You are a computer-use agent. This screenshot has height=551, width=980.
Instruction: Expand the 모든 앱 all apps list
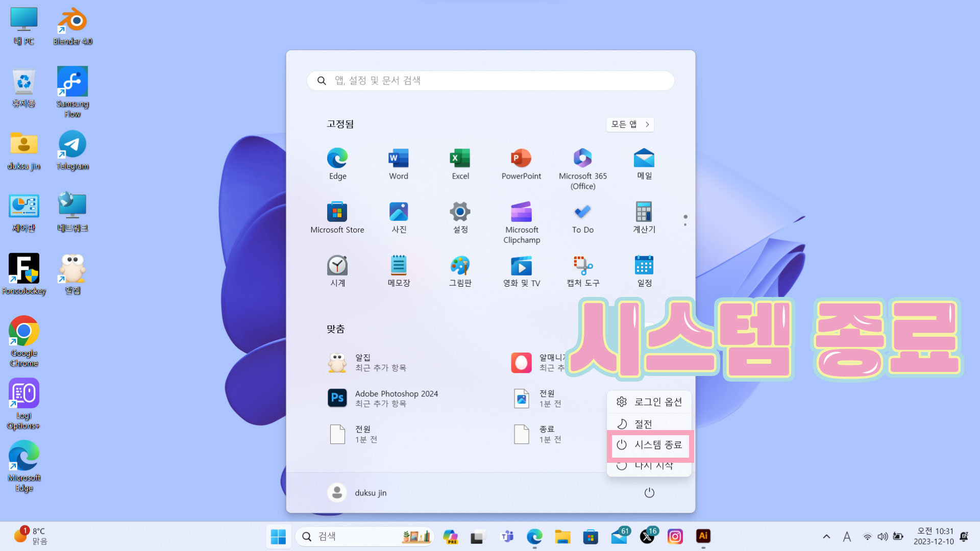(x=630, y=124)
